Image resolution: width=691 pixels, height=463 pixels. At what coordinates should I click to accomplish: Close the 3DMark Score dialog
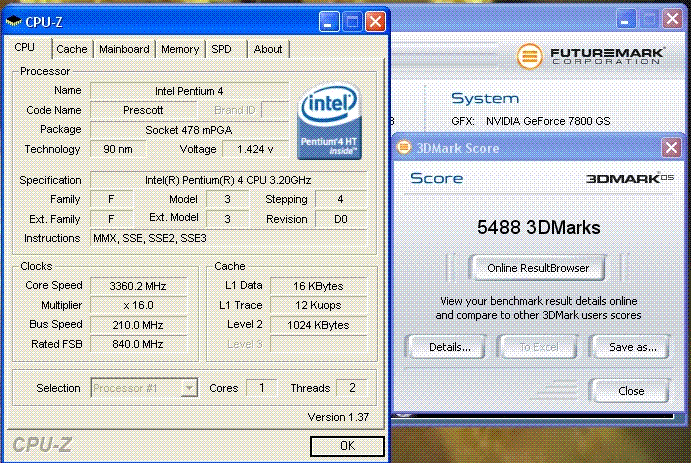(x=671, y=148)
